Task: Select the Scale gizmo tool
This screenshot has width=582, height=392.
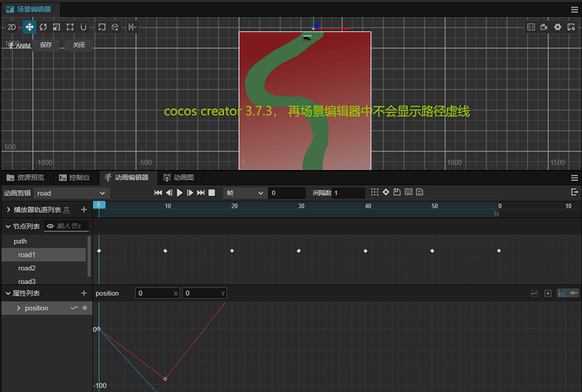Action: [57, 27]
